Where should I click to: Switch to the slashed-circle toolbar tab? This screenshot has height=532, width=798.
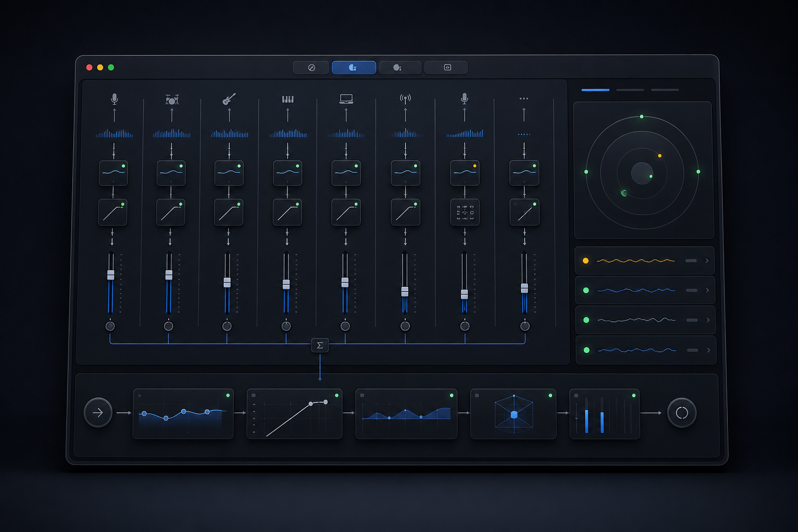click(x=311, y=68)
